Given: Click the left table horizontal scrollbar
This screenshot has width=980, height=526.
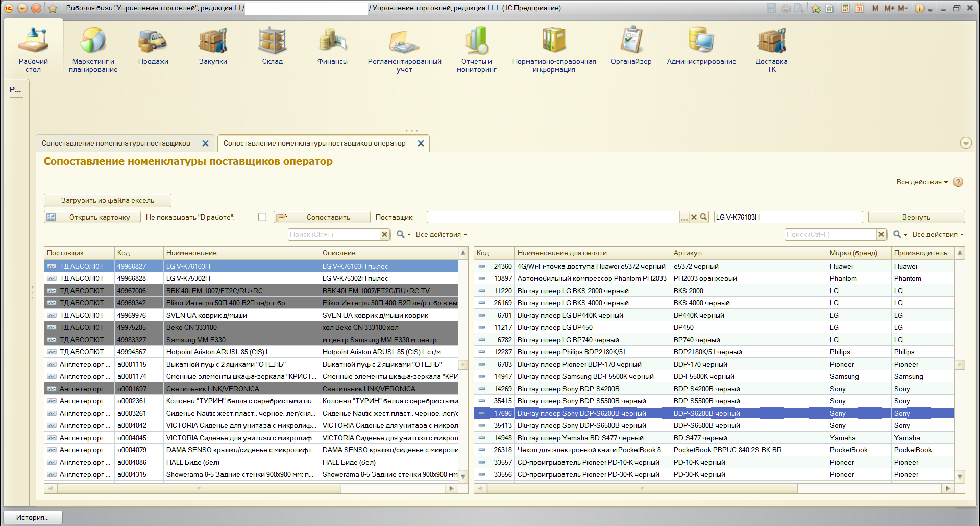Looking at the screenshot, I should click(199, 489).
